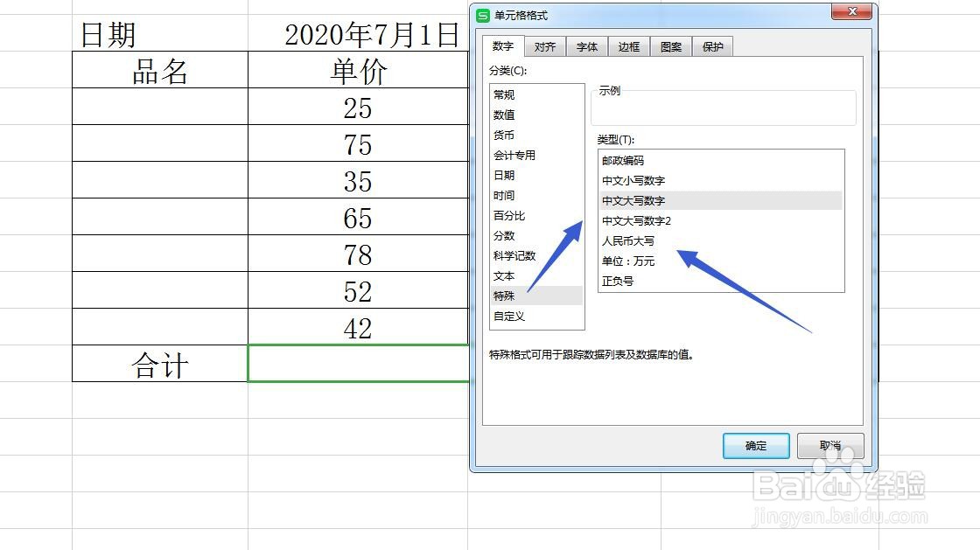Switch to the 对齐 tab
Viewport: 980px width, 550px height.
[545, 46]
